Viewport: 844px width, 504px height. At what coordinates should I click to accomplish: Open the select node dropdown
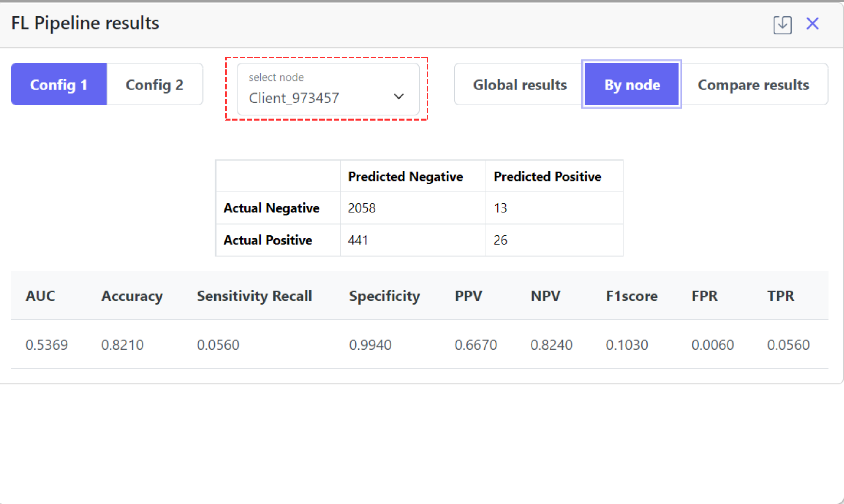(x=328, y=89)
